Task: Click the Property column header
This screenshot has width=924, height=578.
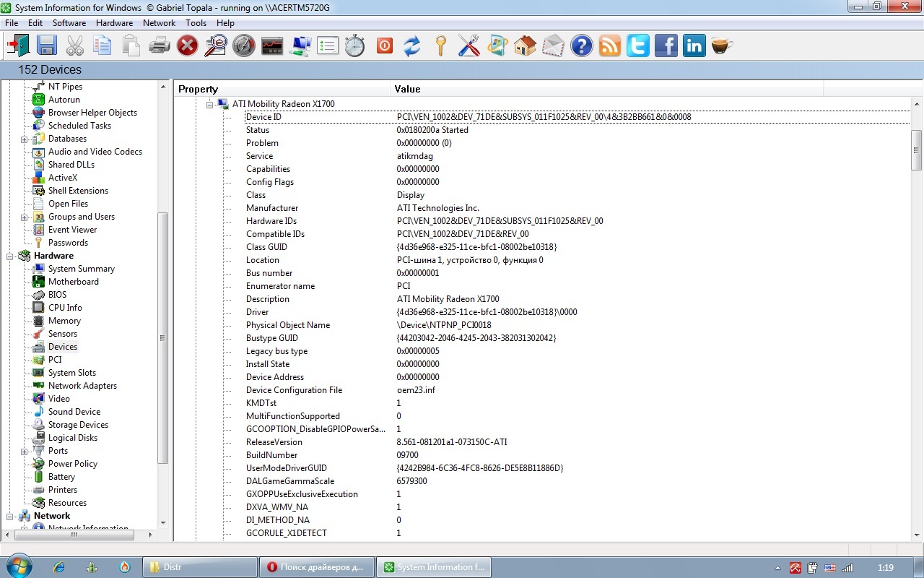Action: tap(282, 89)
